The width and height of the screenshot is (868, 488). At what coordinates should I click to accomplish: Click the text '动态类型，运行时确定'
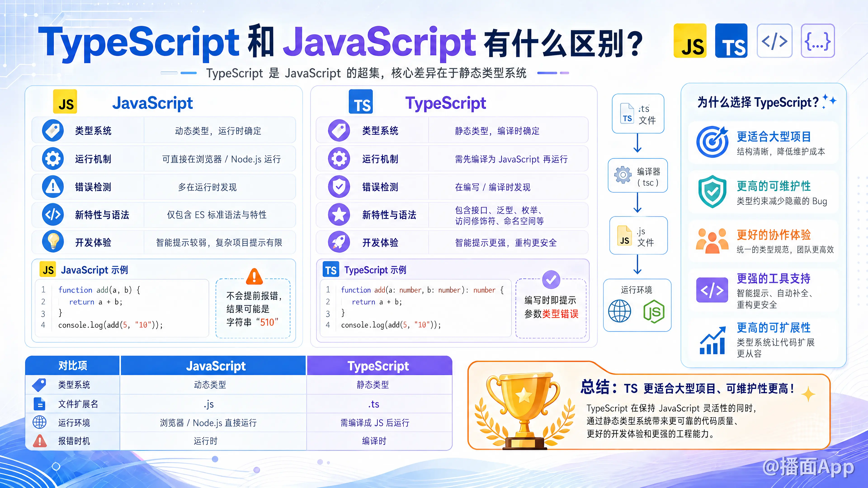218,131
